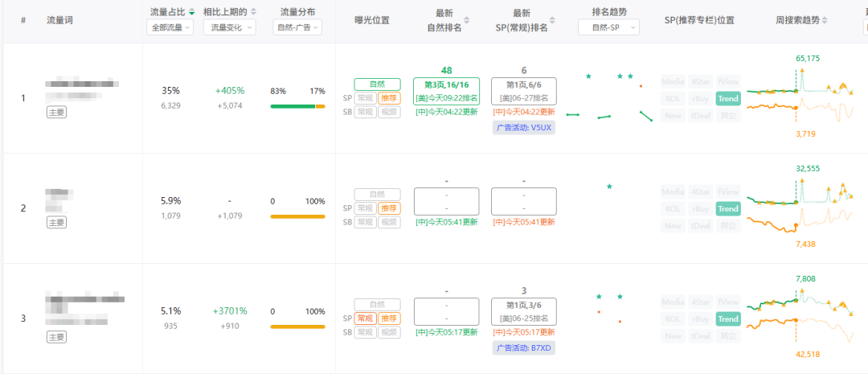Screen dimensions: 868x374
Task: Toggle SB 常规 tag in row 3
Action: [366, 332]
